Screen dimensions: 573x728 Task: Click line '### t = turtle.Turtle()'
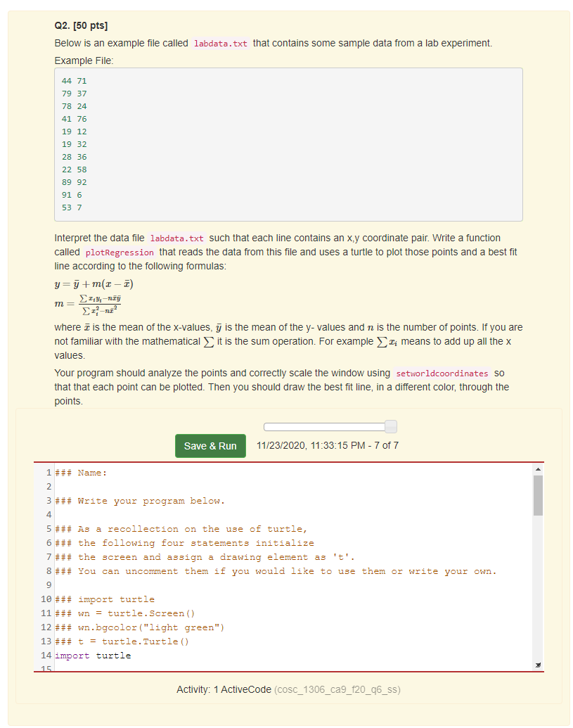[x=122, y=641]
